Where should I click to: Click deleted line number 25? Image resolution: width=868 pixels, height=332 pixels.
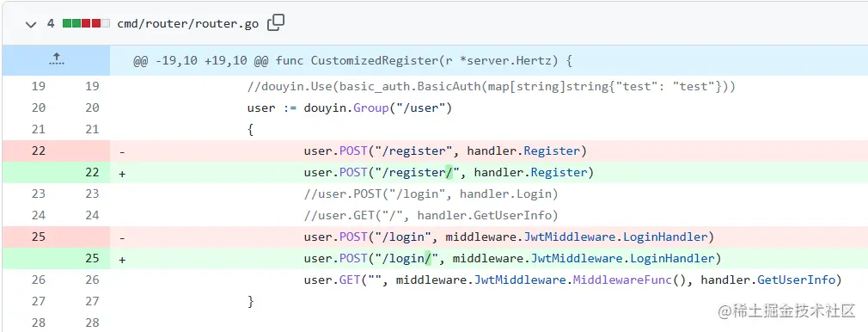click(x=39, y=237)
